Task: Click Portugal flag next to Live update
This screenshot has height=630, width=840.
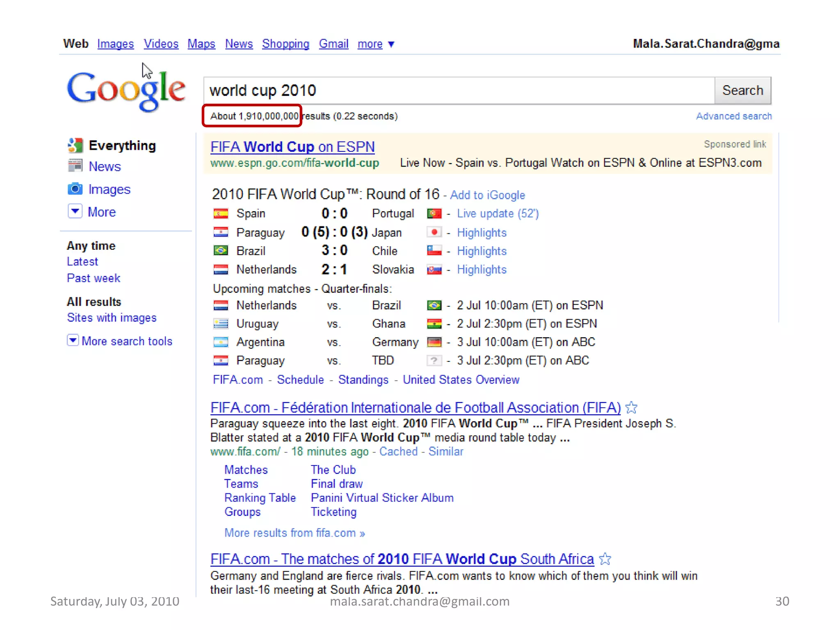Action: tap(434, 214)
